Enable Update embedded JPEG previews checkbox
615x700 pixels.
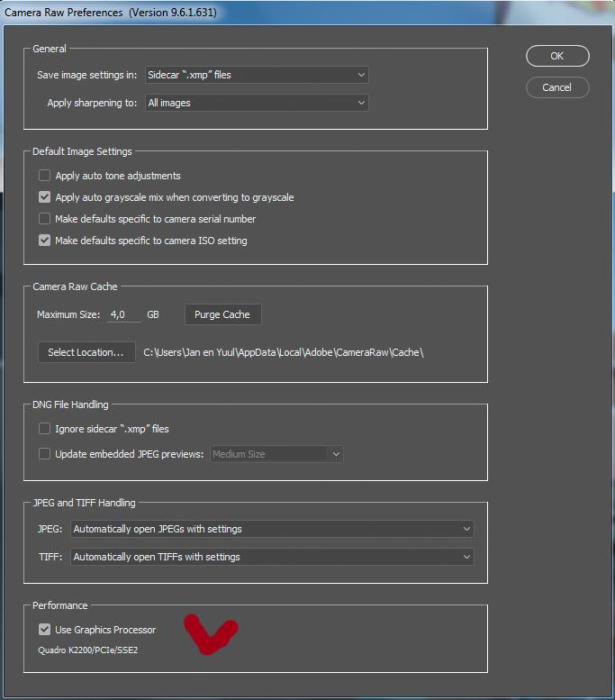coord(45,454)
